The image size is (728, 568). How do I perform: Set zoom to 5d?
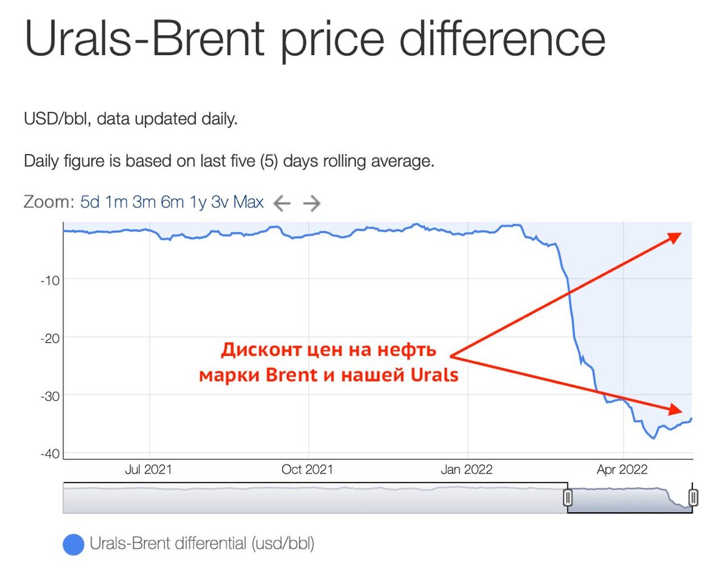tap(90, 202)
